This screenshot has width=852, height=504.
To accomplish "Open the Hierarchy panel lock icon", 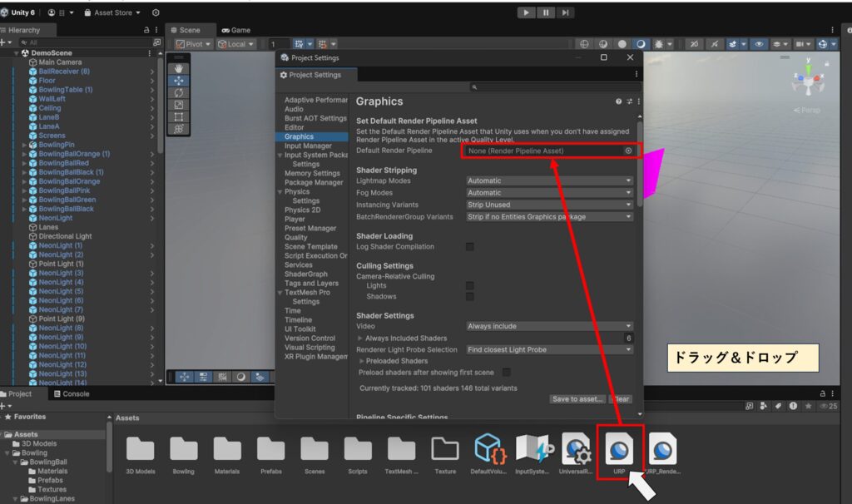I will [x=146, y=31].
